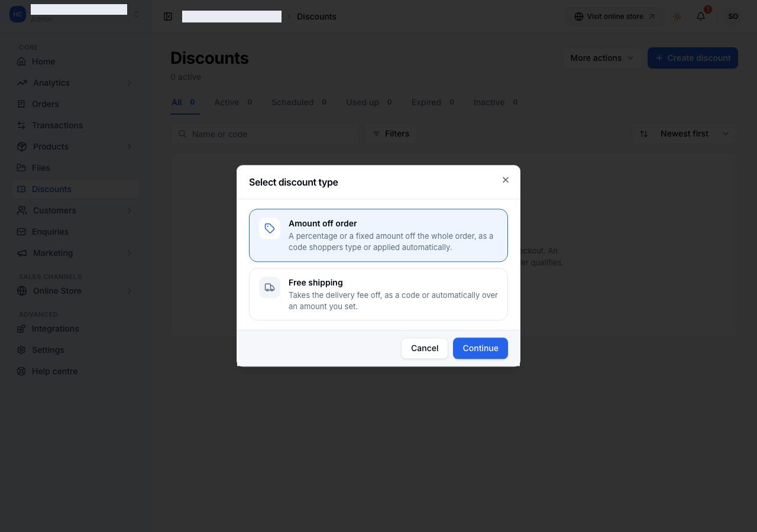Switch to the Used up tab
Viewport: 757px width, 532px height.
pos(370,102)
